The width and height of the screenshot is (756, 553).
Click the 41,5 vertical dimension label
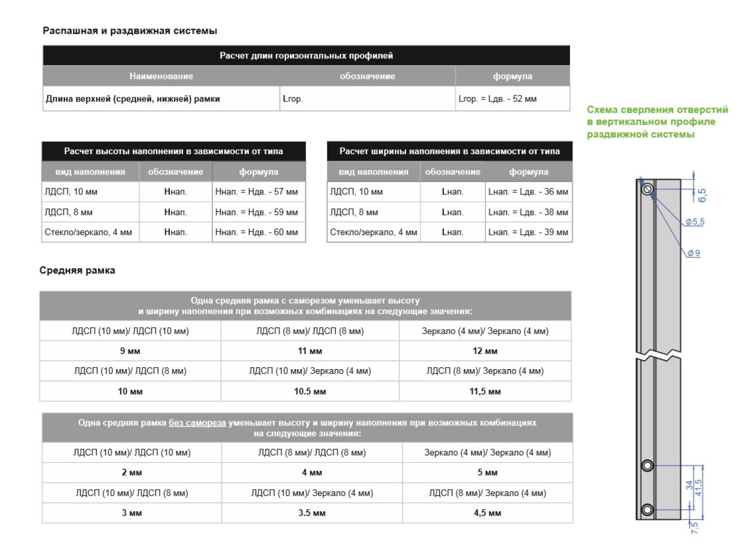tap(699, 489)
